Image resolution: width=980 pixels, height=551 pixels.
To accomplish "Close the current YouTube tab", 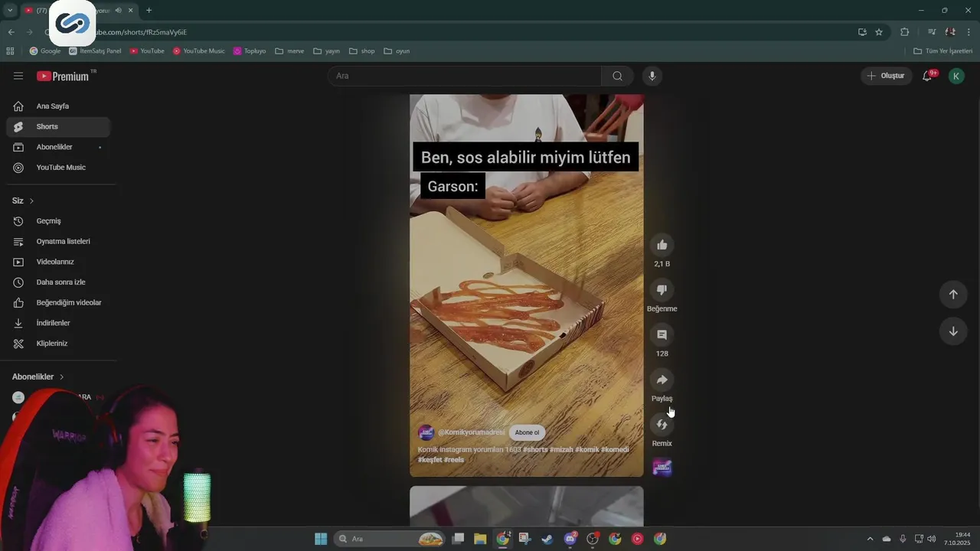I will [x=131, y=10].
